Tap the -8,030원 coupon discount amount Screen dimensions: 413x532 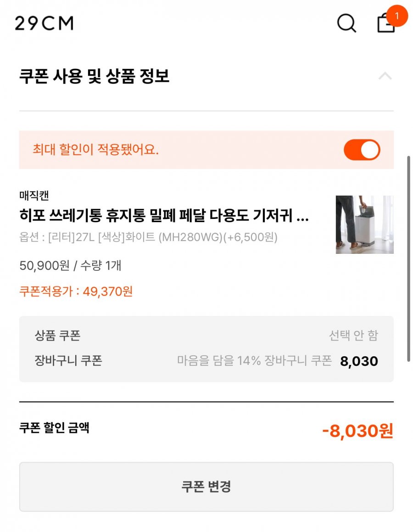(357, 431)
